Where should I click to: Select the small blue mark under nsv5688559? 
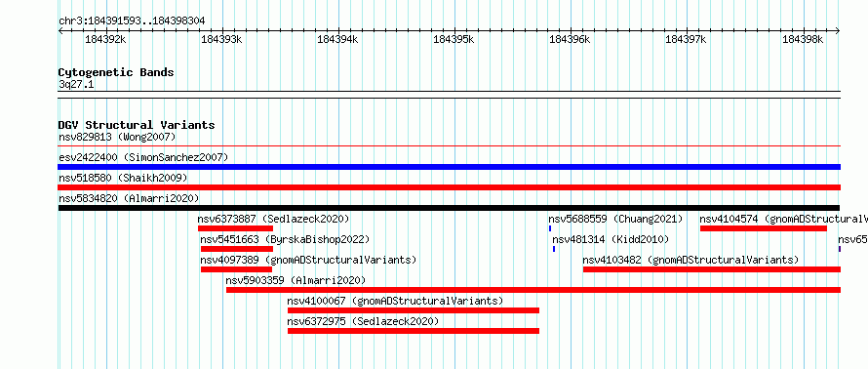(x=550, y=228)
